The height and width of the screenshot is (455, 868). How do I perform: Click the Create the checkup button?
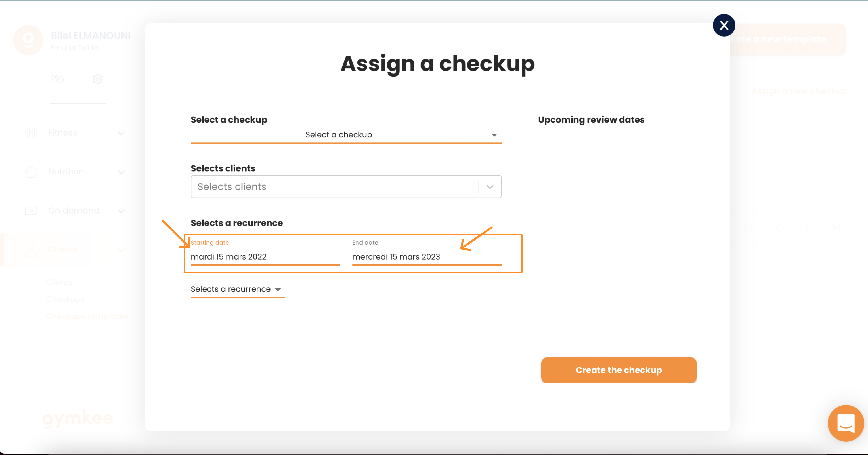(x=619, y=370)
